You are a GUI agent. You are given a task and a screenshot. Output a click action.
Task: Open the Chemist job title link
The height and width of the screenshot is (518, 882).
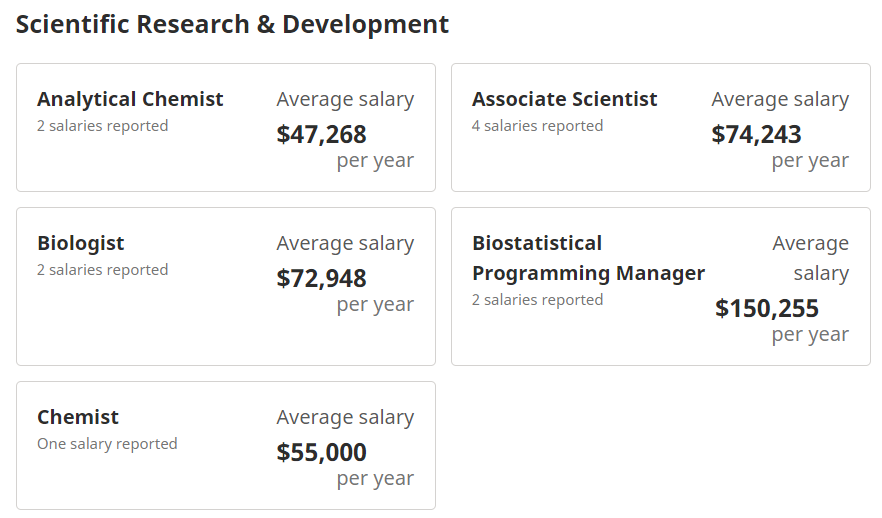78,417
